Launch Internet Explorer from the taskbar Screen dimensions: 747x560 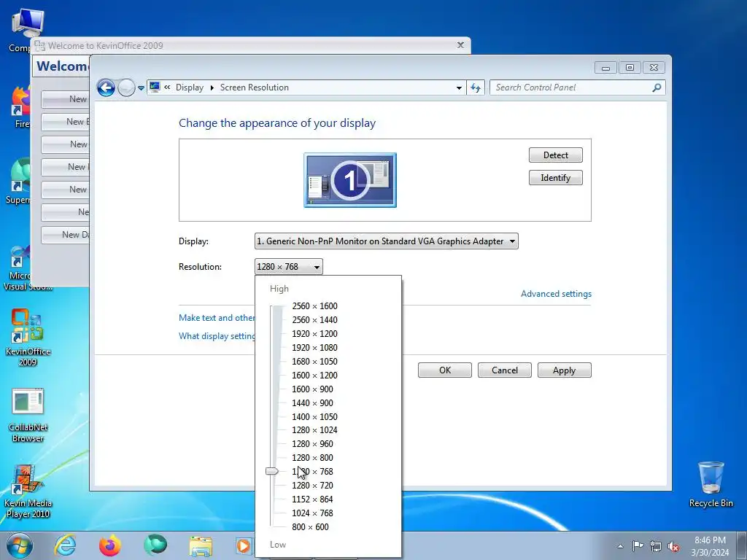pyautogui.click(x=65, y=545)
